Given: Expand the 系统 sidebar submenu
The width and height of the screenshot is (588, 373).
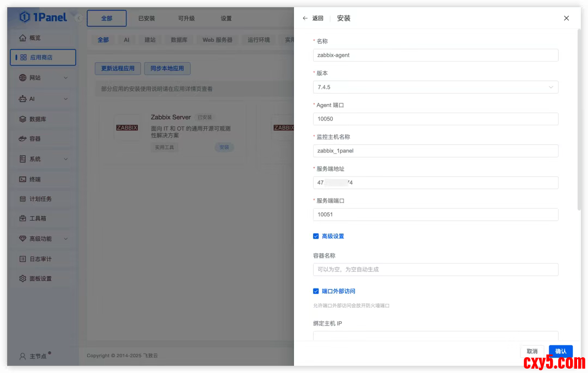Looking at the screenshot, I should 65,159.
